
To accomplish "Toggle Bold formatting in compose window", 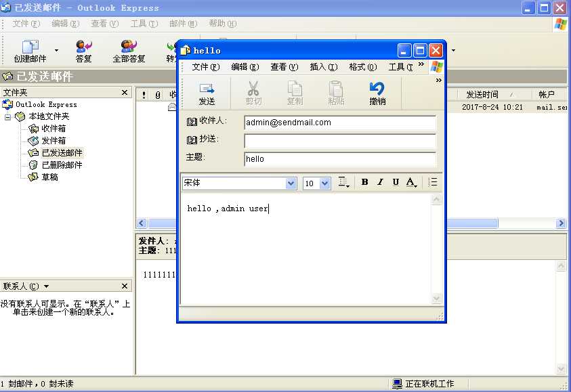I will [x=364, y=182].
